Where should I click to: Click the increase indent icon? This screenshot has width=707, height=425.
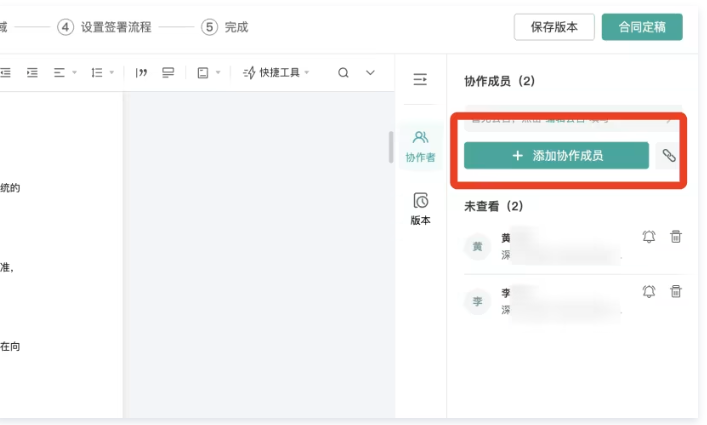coord(32,73)
